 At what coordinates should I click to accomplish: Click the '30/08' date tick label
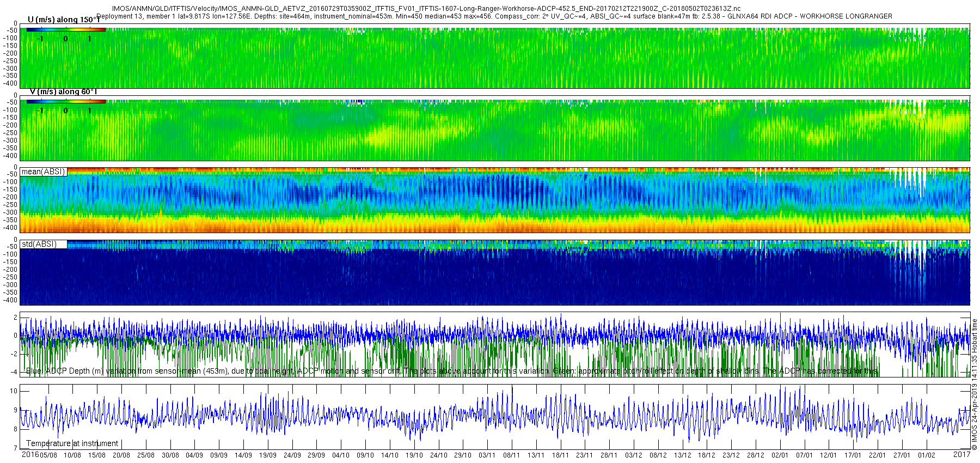(170, 455)
